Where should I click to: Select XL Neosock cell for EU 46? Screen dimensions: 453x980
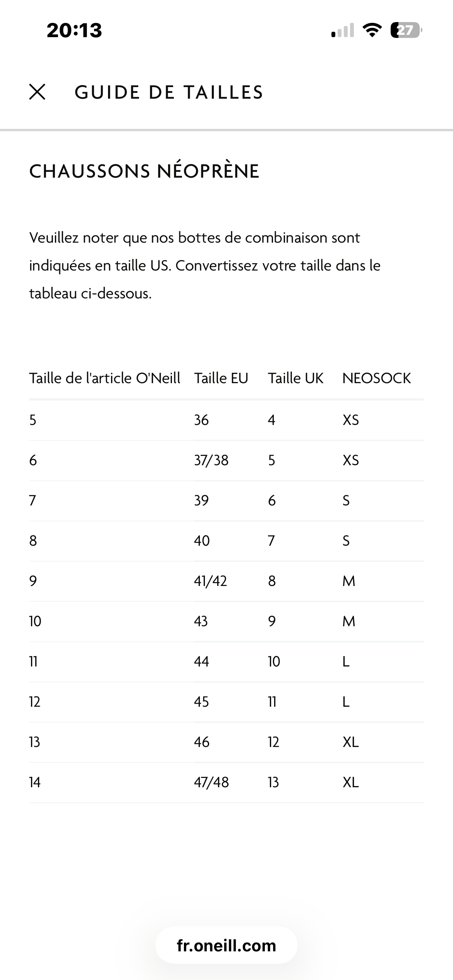351,742
